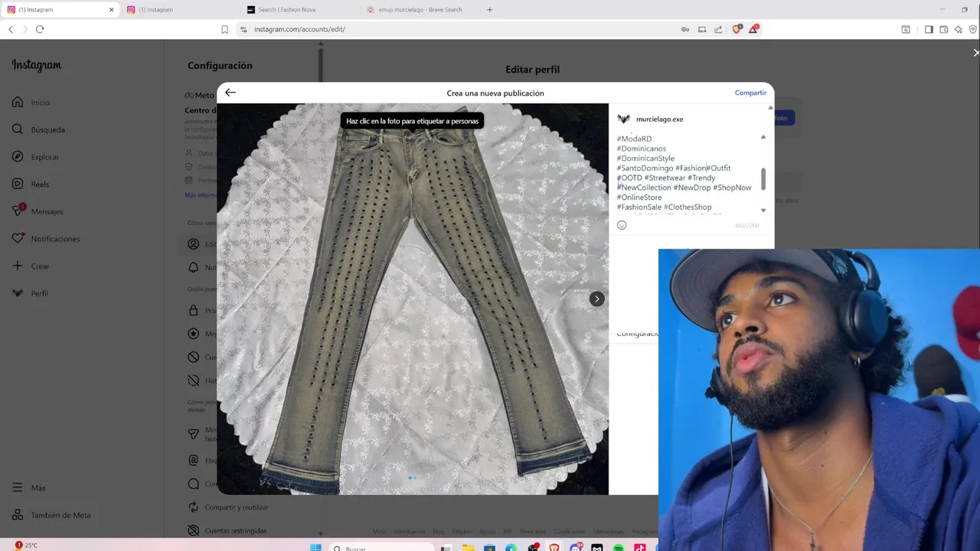Reload the Instagram page

(40, 29)
